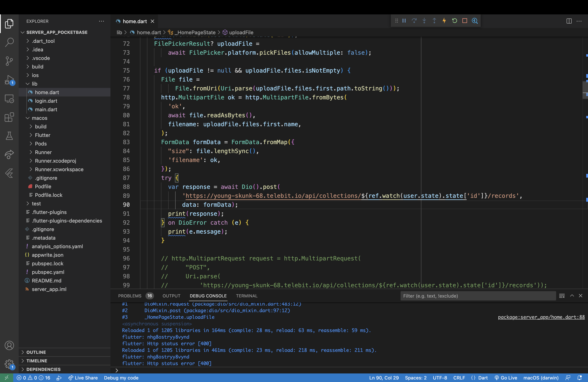
Task: Open Remote Explorer view
Action: pos(9,99)
